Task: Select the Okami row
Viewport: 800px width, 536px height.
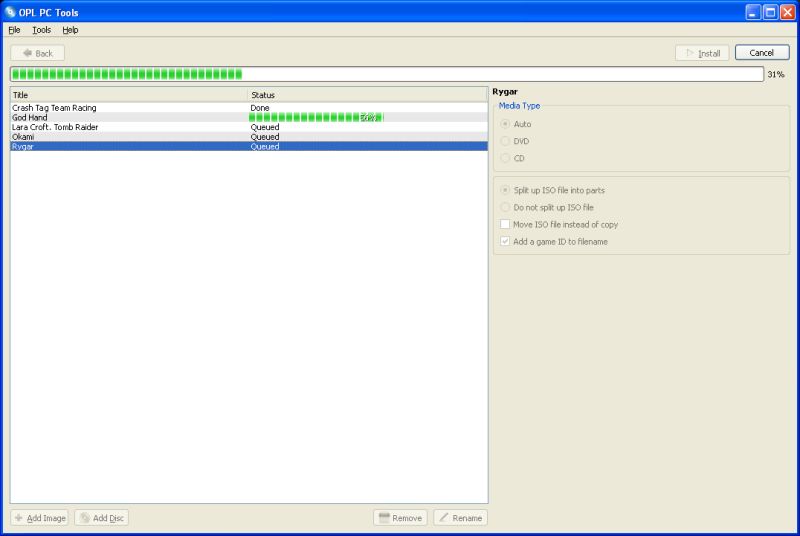Action: (x=249, y=137)
